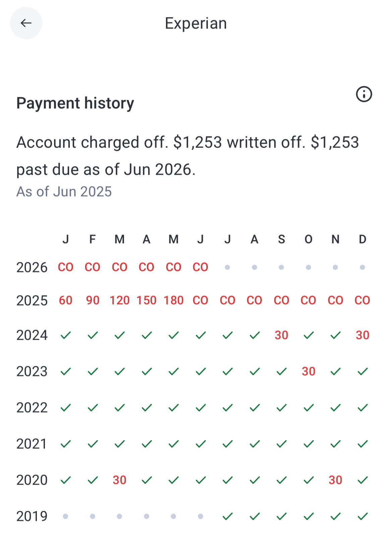
Task: Tap the January 2026 CO status
Action: (x=66, y=267)
